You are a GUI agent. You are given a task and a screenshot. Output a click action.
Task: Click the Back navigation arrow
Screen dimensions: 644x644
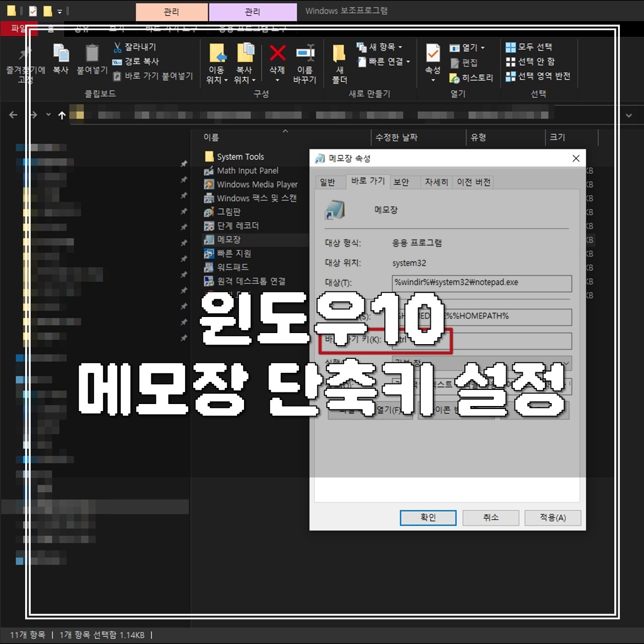pos(13,115)
